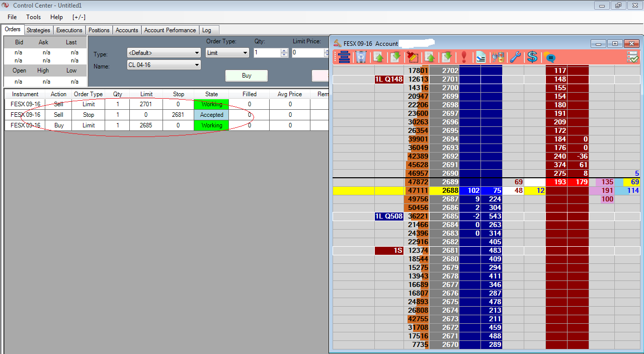Minimize the FESX 09-16 ladder window
The image size is (644, 354).
tap(599, 44)
